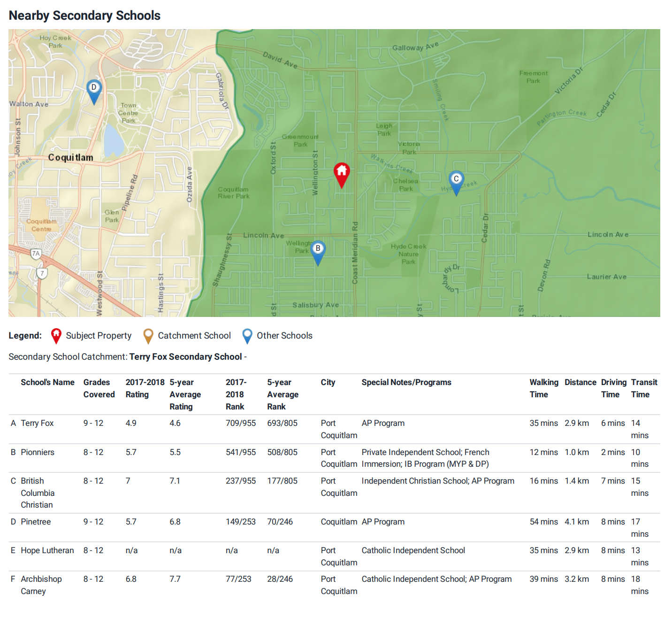Click Coast Meridian Rd label on map
Screen dimensions: 672x617
355,253
